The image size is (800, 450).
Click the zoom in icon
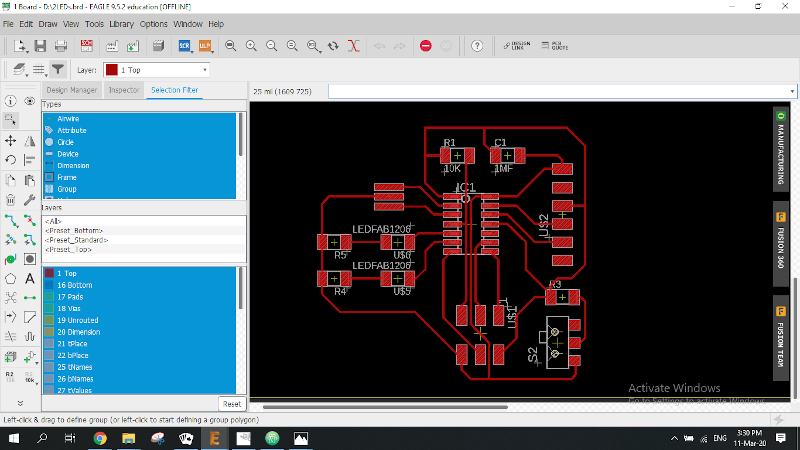pos(251,46)
